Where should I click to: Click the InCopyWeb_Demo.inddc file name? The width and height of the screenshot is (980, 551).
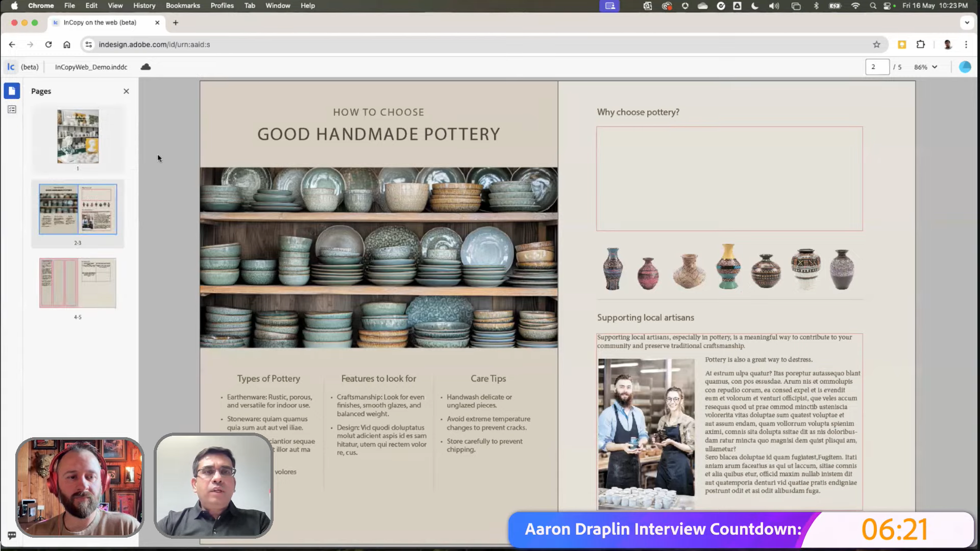click(91, 67)
